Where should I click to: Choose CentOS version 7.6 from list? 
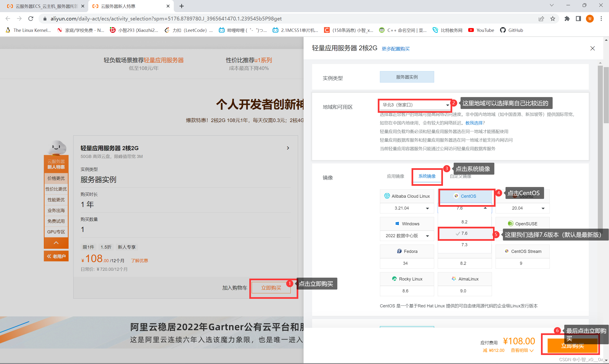465,233
